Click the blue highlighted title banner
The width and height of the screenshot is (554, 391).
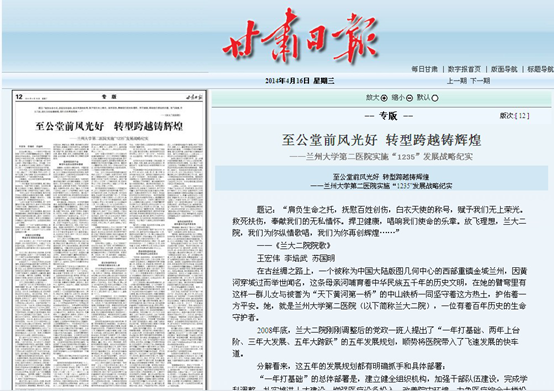point(381,178)
